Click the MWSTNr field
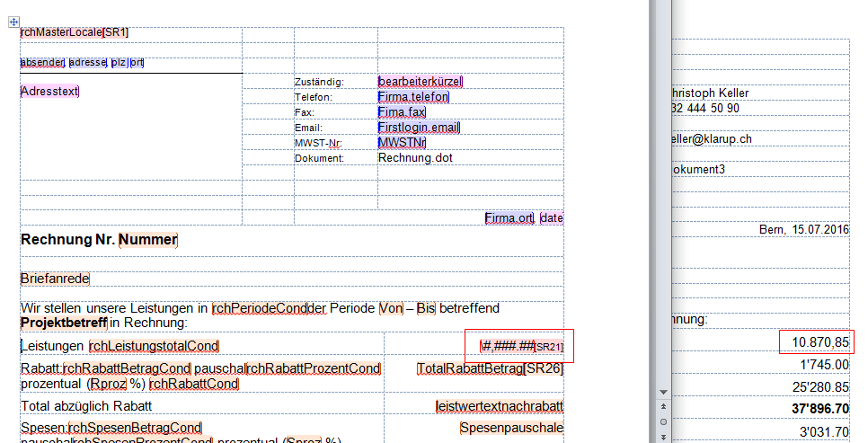 coord(402,143)
